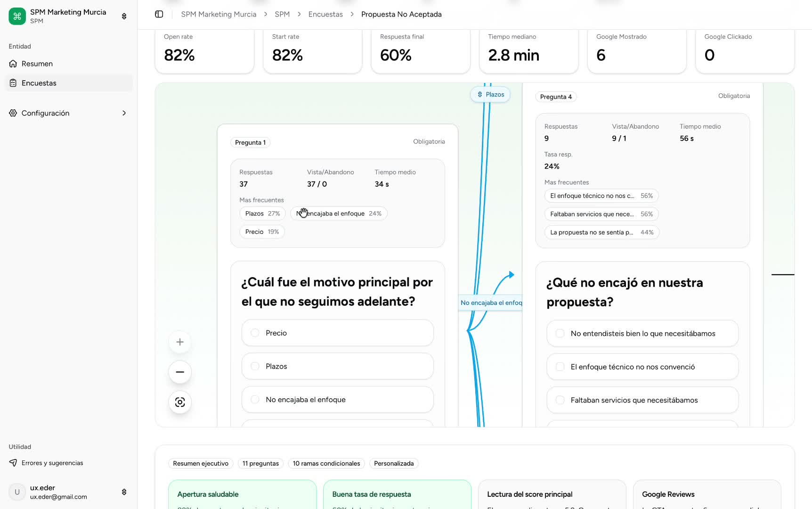
Task: Click the green SPM Marketing Murcia logo icon
Action: (x=17, y=16)
